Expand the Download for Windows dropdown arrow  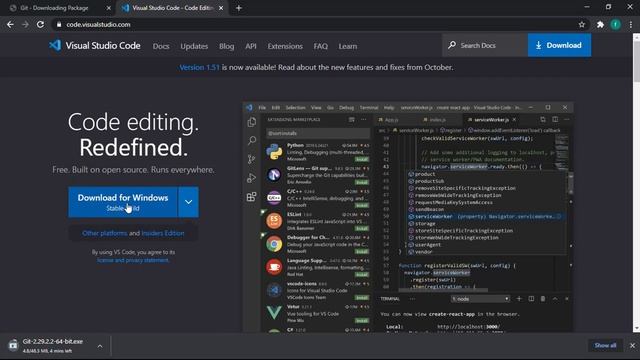[x=188, y=202]
